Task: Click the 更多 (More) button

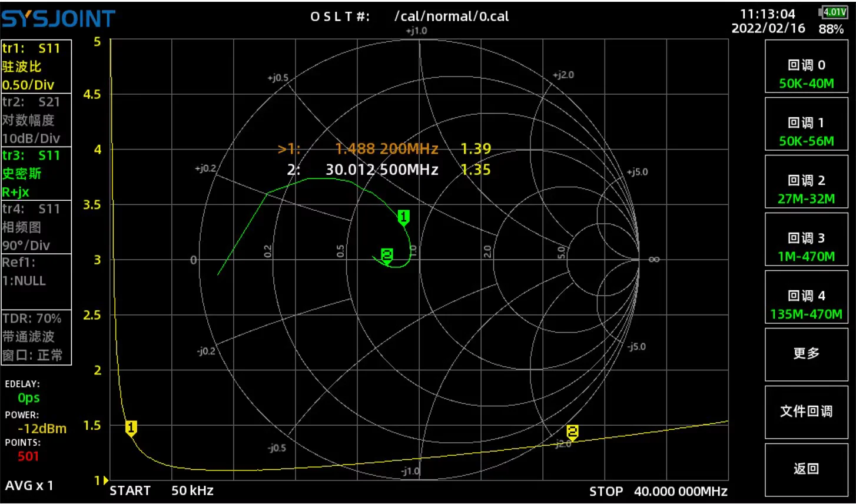Action: click(806, 354)
